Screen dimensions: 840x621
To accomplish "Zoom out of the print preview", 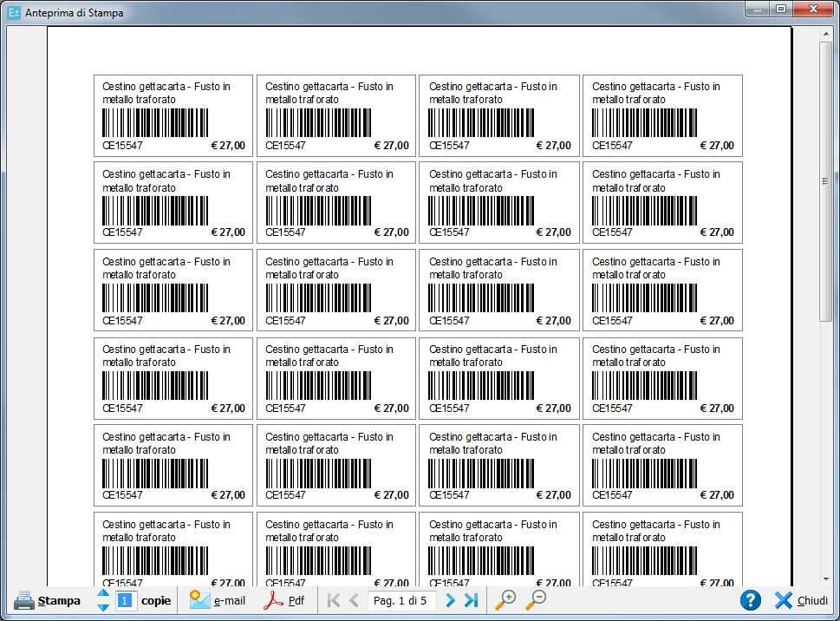I will pos(536,600).
